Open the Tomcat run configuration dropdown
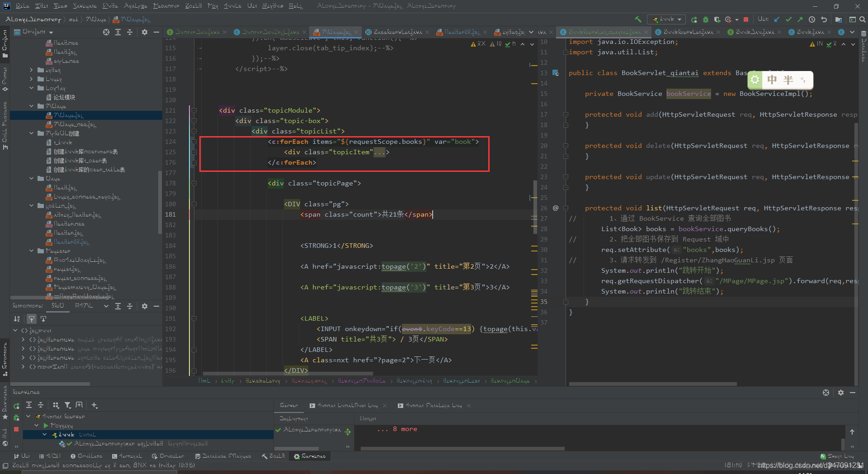The width and height of the screenshot is (868, 474). pos(667,19)
